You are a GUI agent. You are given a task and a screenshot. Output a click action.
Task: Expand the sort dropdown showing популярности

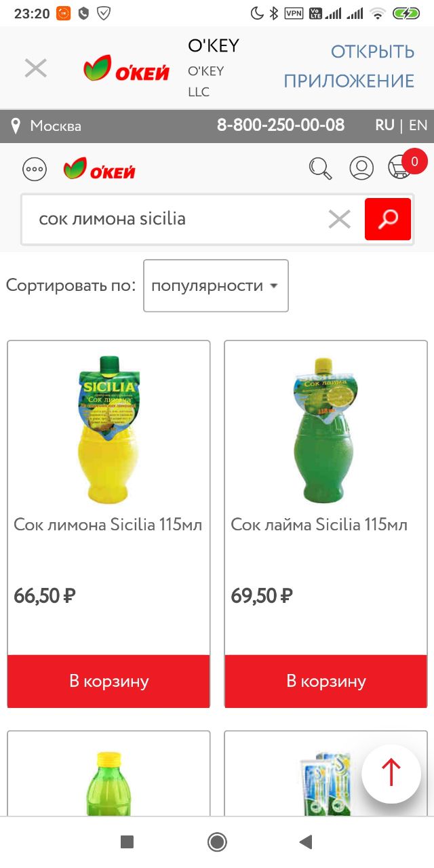coord(216,285)
